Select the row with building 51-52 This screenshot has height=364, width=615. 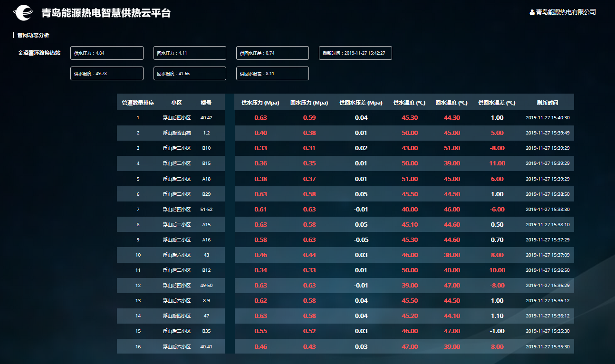tap(206, 210)
